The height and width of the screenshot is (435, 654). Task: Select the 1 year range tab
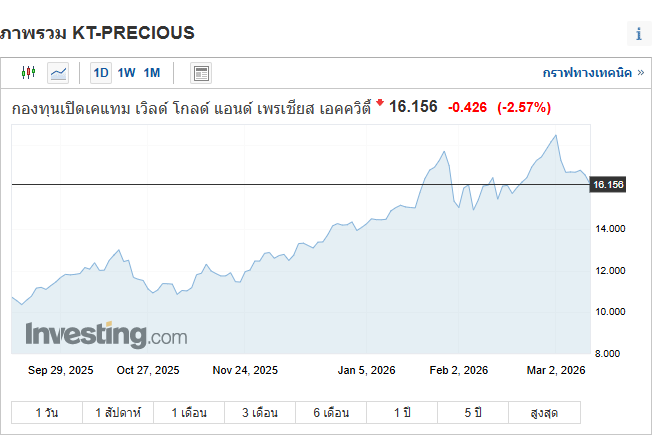coord(401,412)
